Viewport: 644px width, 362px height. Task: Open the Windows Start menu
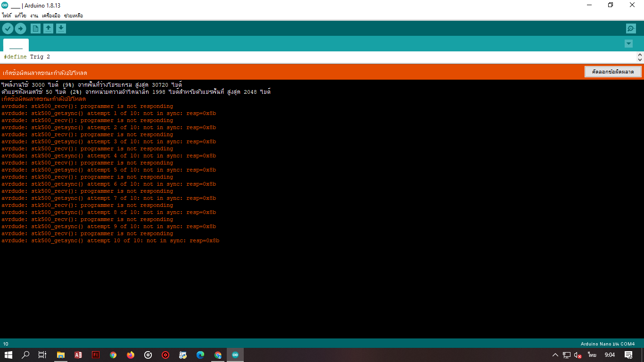pos(8,355)
